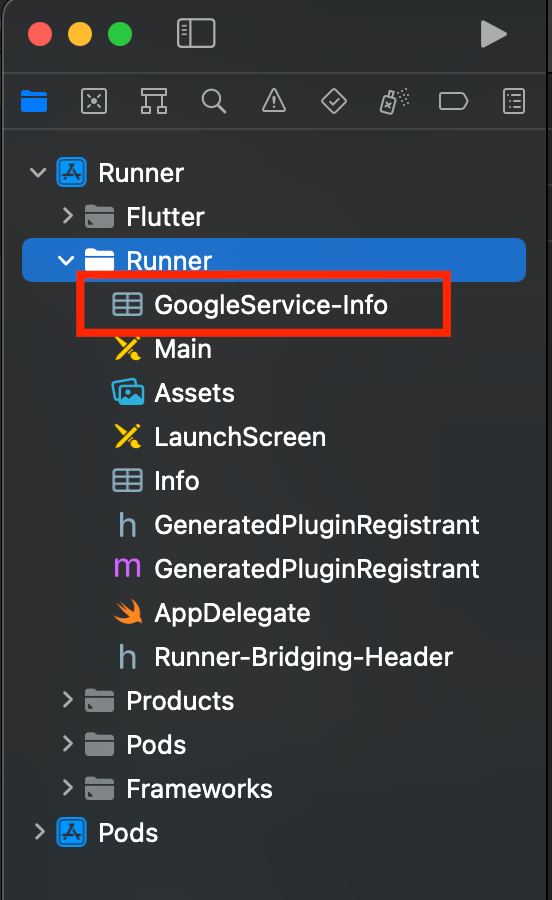Select the Flutter folder
The image size is (552, 900).
coord(165,217)
